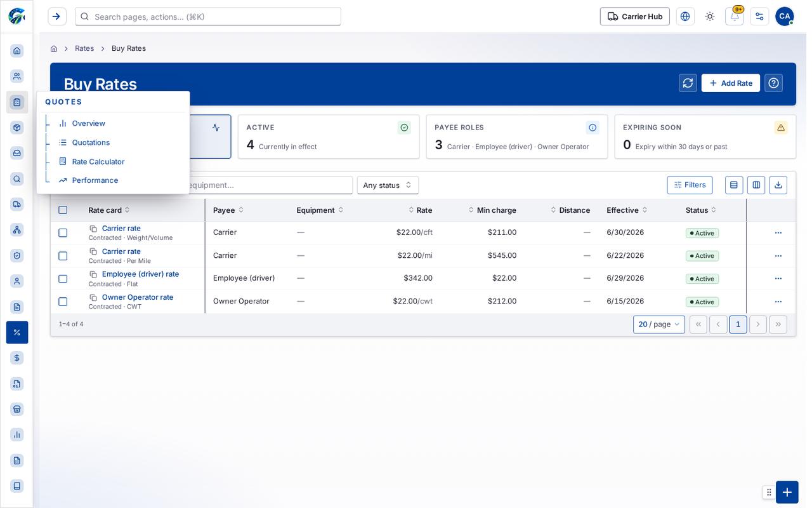Open the Quotes clipboard icon in the sidebar
This screenshot has height=508, width=812.
coord(17,102)
